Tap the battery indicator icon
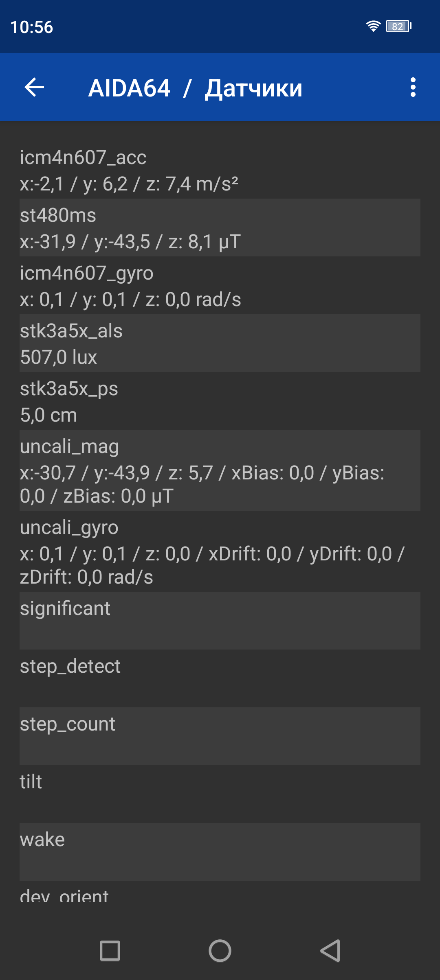Viewport: 440px width, 980px height. [399, 26]
